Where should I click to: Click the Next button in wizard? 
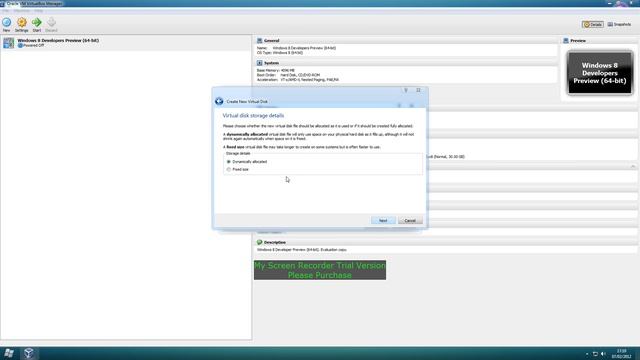[x=383, y=220]
